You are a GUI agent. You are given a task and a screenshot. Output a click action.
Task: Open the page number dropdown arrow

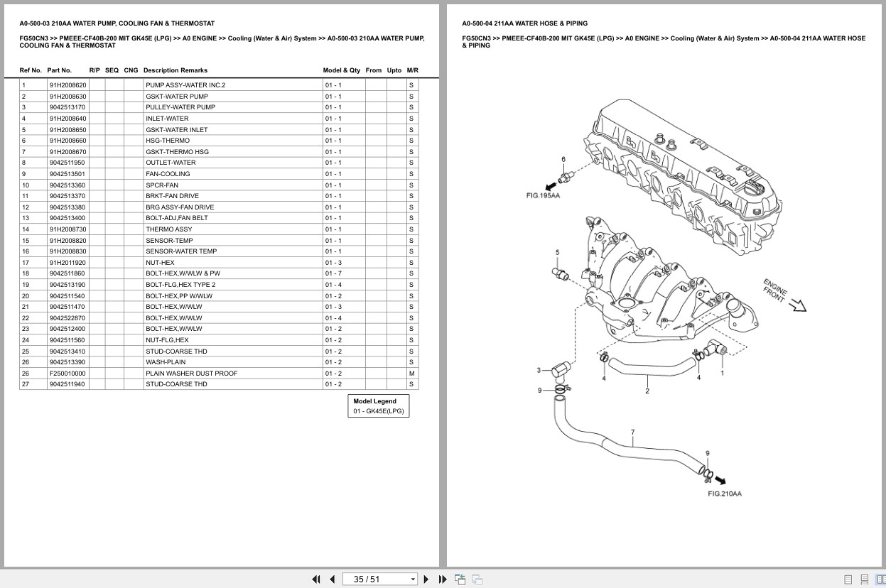click(413, 579)
